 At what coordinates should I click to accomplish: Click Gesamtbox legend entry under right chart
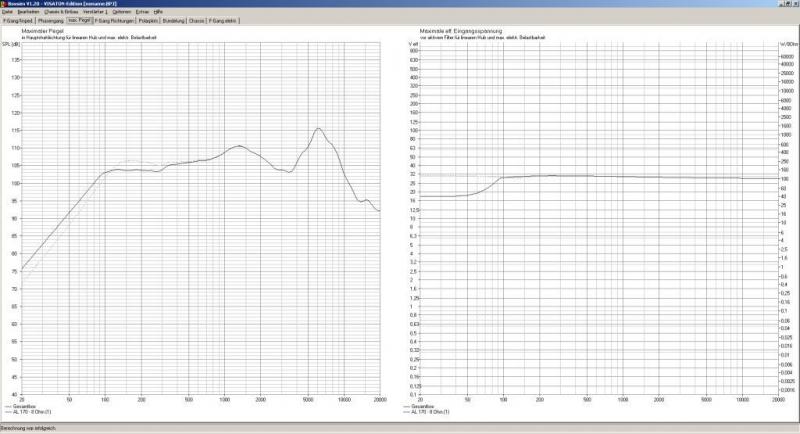tap(419, 406)
